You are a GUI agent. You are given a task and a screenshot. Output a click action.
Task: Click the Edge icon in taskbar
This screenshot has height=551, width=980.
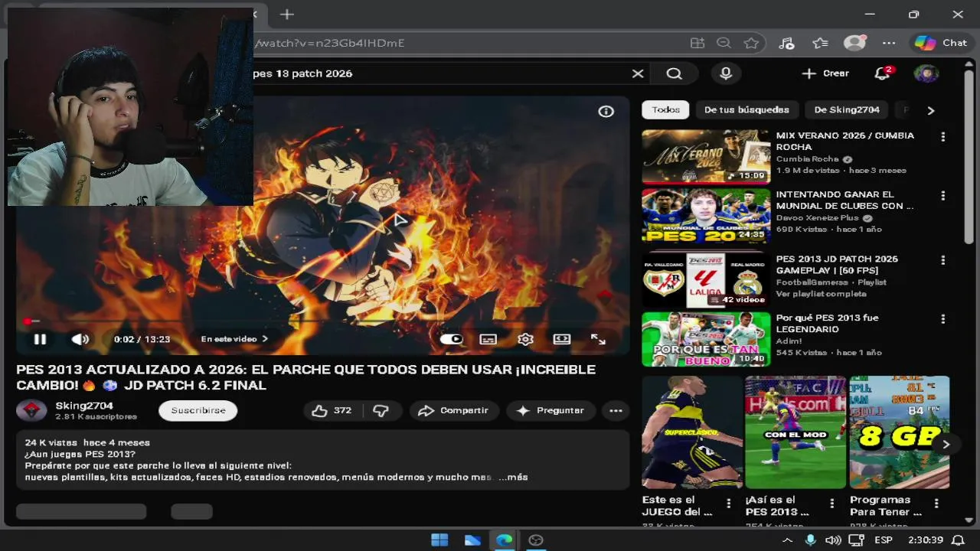(504, 540)
